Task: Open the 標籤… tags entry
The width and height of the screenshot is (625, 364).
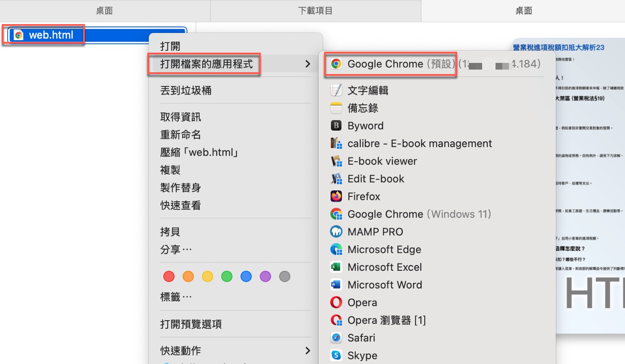Action: [x=176, y=297]
